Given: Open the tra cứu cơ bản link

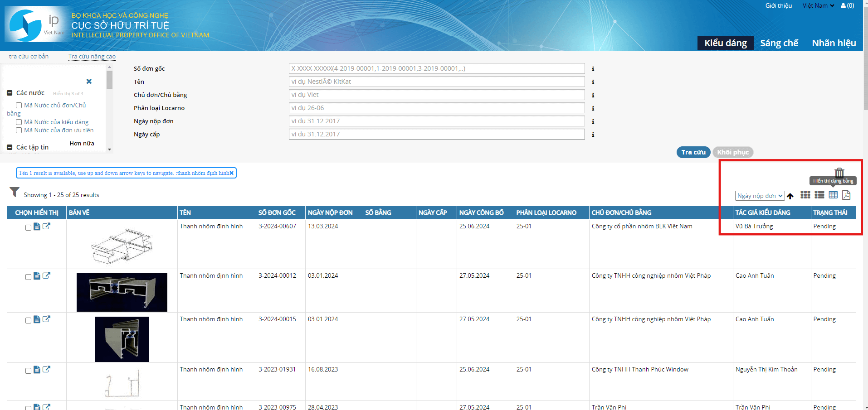Looking at the screenshot, I should (29, 57).
